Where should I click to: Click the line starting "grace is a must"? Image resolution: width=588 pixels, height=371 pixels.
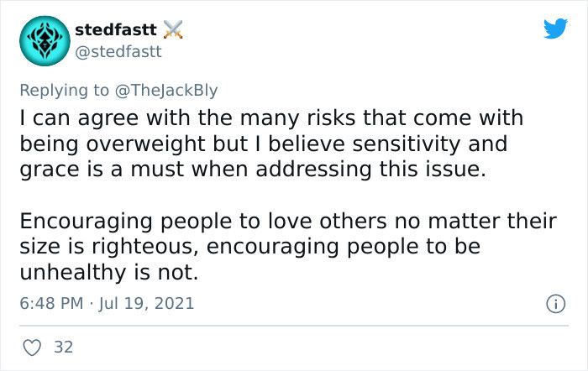tap(252, 170)
